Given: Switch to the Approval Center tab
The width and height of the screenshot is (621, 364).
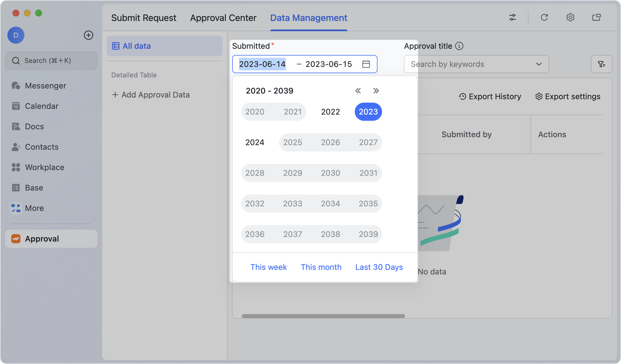Looking at the screenshot, I should coord(223,18).
